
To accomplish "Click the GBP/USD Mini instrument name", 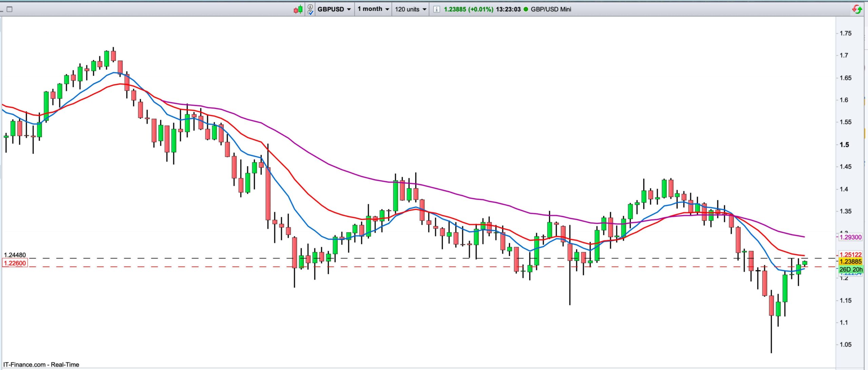I will tap(551, 9).
